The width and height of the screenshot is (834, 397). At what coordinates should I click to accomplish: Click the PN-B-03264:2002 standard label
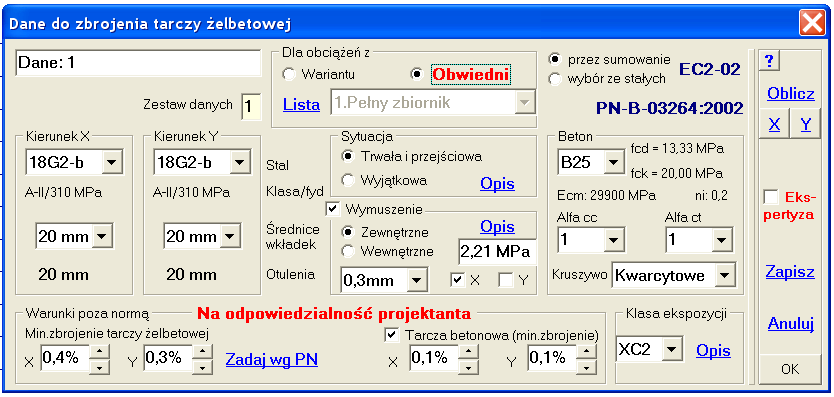coord(669,108)
